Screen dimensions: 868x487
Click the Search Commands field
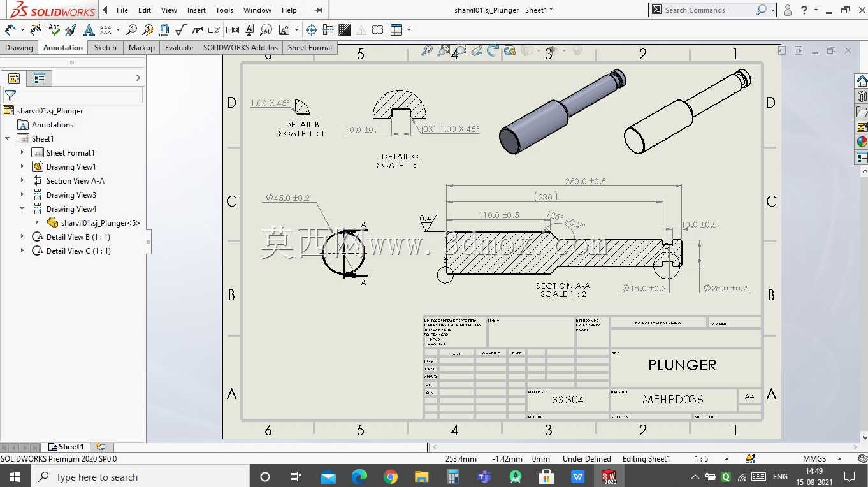coord(708,10)
